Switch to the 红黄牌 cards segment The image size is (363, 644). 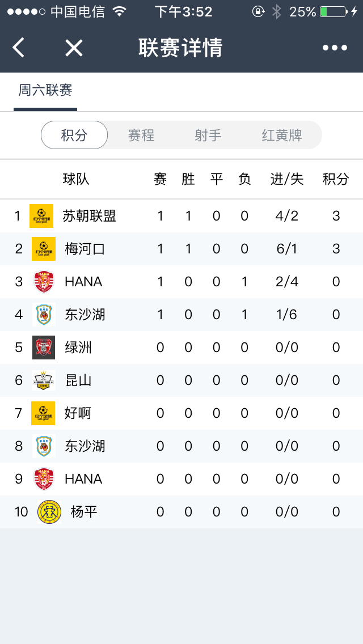[x=282, y=135]
